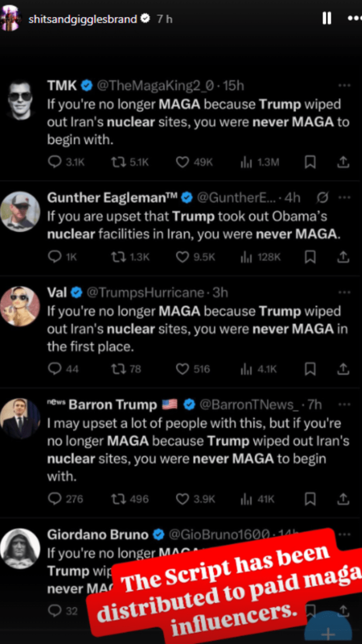Pause the Instagram story

(x=327, y=18)
